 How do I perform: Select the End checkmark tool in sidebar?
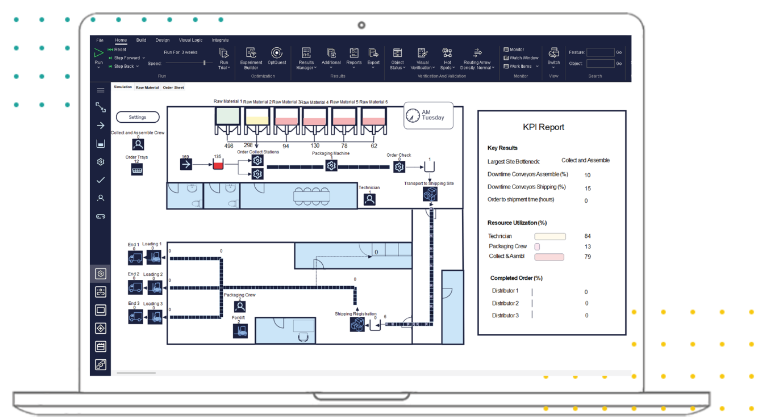point(101,180)
